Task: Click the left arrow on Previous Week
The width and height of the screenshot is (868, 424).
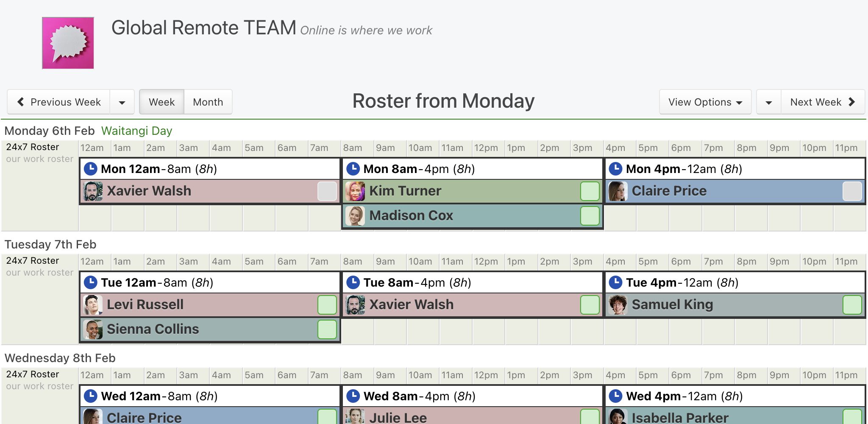Action: tap(20, 102)
